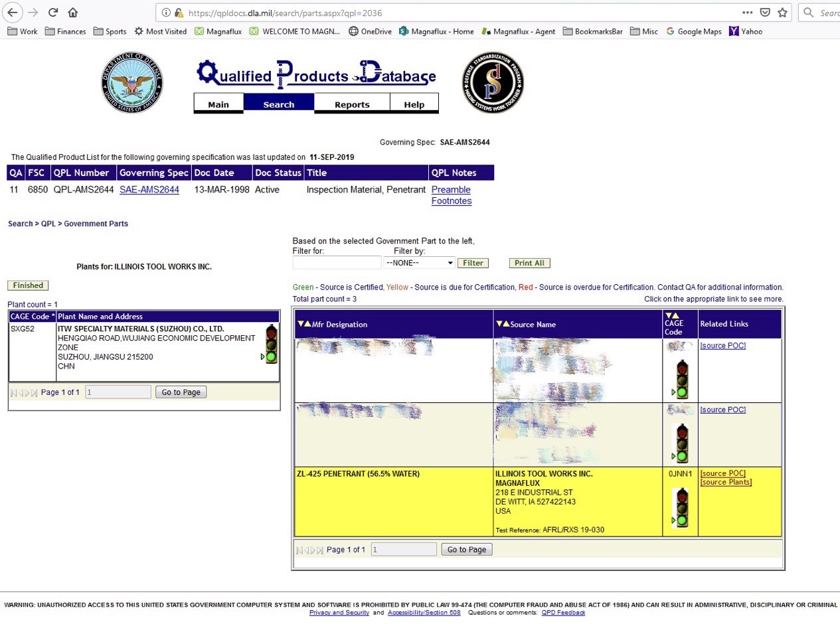Reload the page with the refresh icon
The height and width of the screenshot is (624, 840).
(x=53, y=13)
